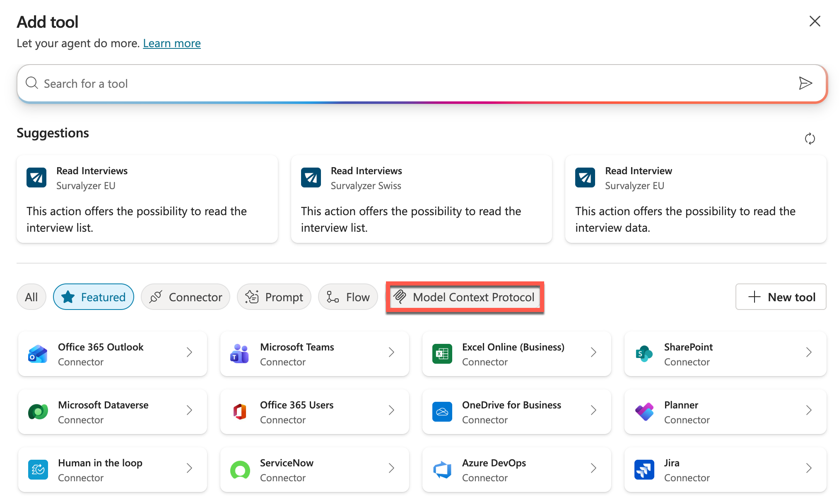The image size is (839, 504).
Task: Click the New tool button
Action: pos(780,297)
